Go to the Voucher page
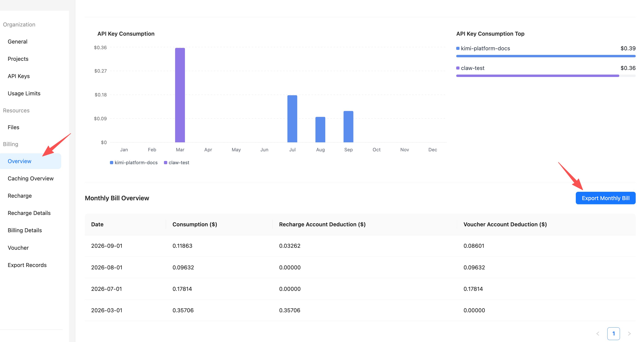This screenshot has height=342, width=644. 18,248
